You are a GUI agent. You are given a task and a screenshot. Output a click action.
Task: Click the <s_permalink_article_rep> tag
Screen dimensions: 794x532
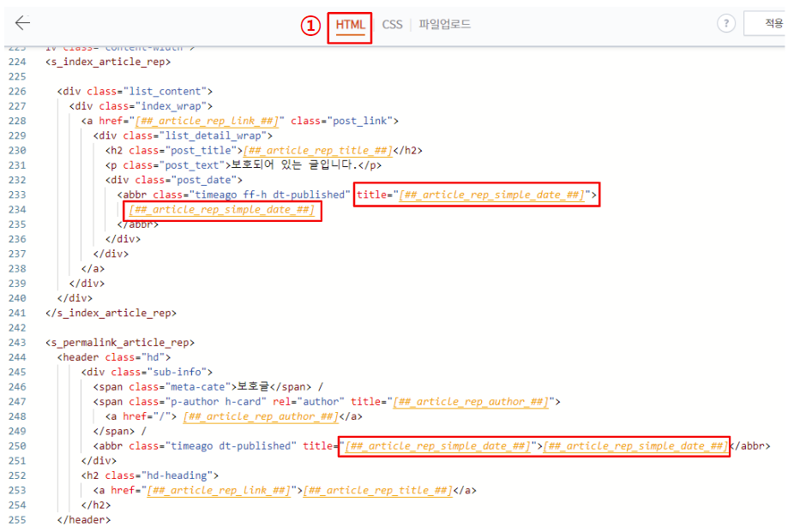(x=120, y=343)
